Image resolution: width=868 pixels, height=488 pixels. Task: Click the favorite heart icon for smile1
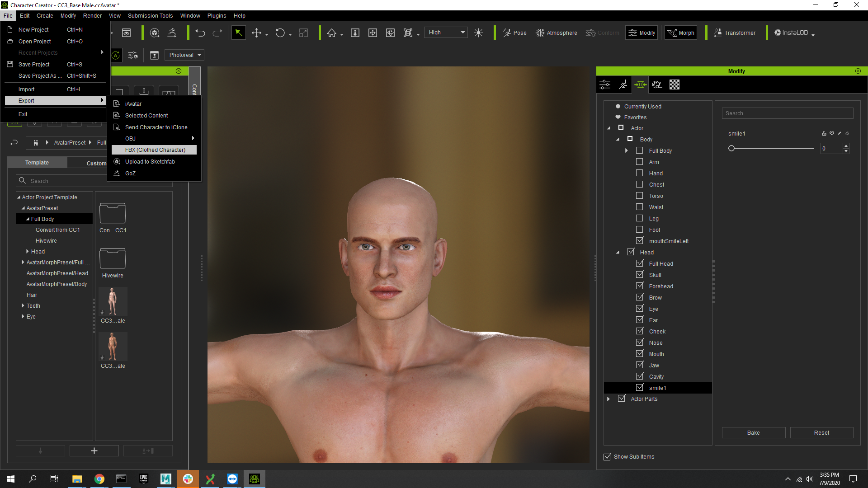pyautogui.click(x=832, y=133)
